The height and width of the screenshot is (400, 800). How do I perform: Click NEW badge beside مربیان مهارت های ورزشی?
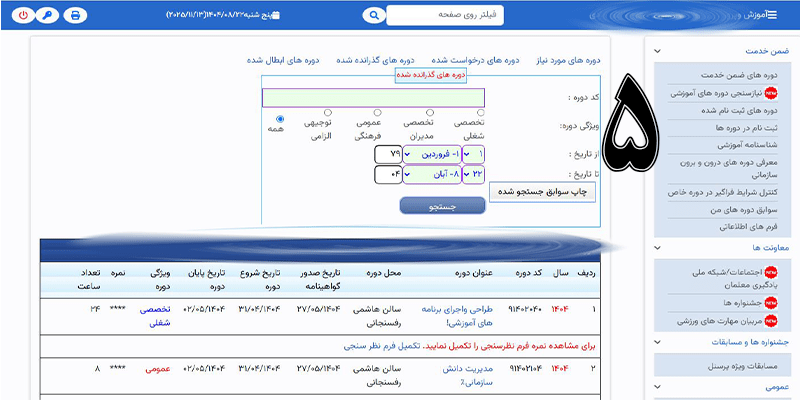(771, 321)
